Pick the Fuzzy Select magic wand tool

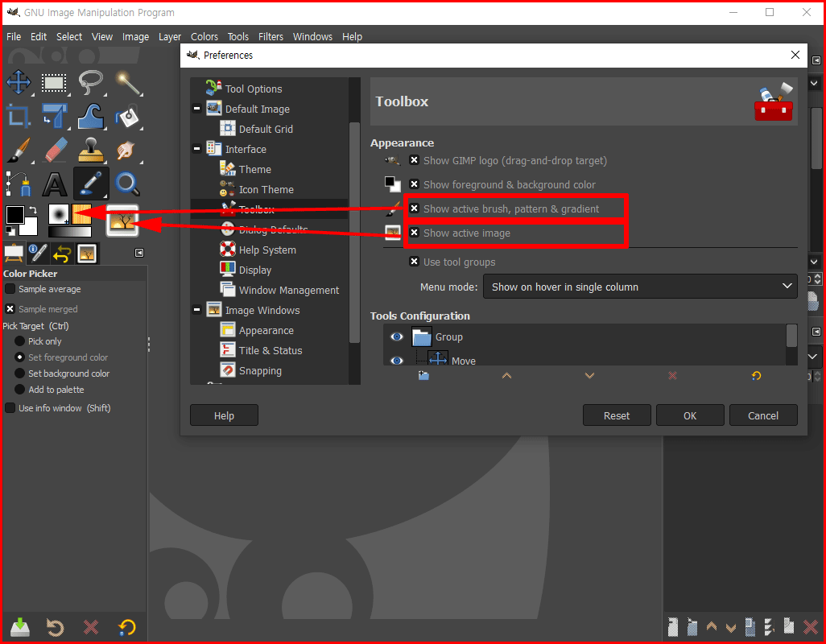(127, 83)
